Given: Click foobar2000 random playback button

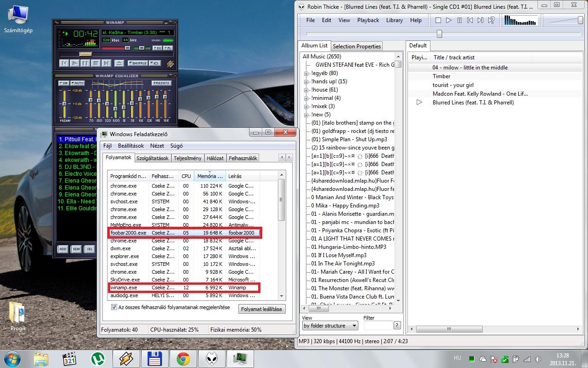Looking at the screenshot, I should click(492, 20).
